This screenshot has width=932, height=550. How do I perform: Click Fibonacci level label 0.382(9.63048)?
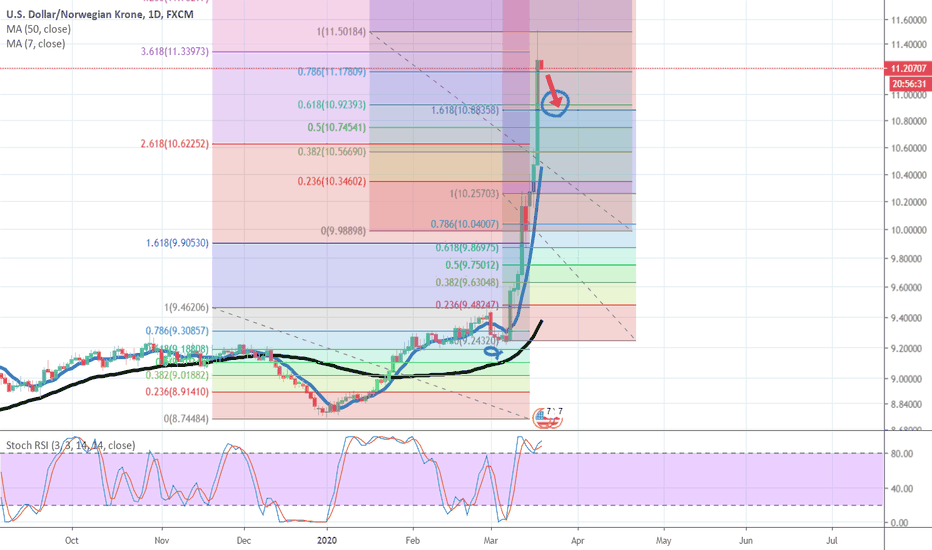tap(467, 283)
